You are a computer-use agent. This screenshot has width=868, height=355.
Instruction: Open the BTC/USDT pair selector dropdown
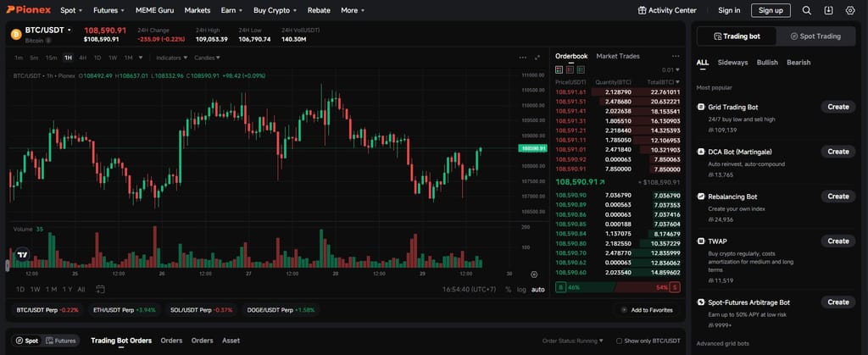click(48, 30)
